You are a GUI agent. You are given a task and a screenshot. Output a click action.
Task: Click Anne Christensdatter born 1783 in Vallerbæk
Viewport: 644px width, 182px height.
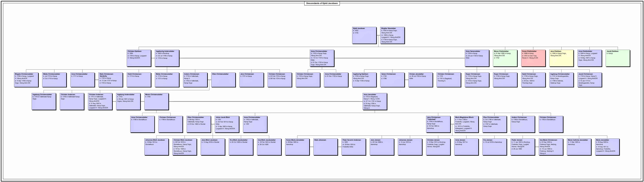tap(255, 124)
